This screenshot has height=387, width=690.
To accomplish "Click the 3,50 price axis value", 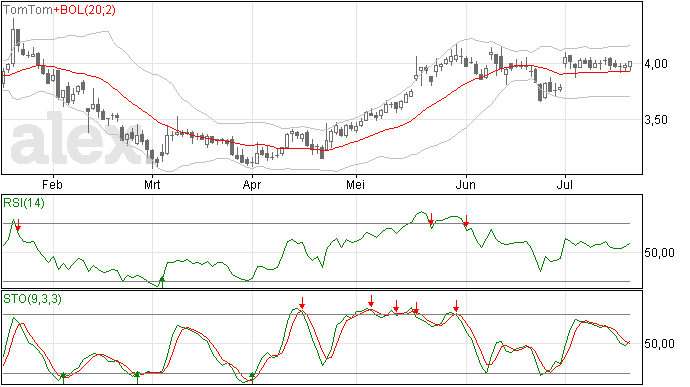I will click(x=656, y=120).
